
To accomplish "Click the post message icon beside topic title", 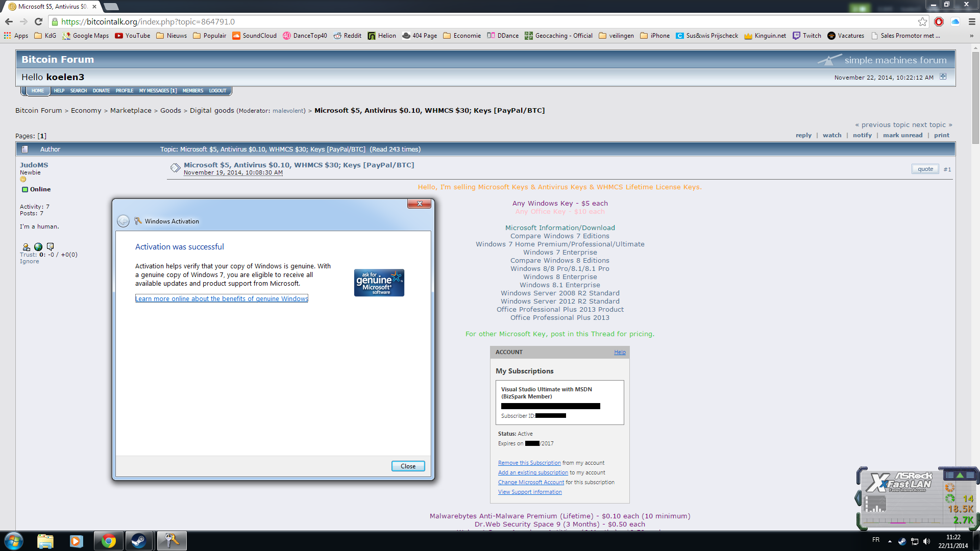I will click(x=175, y=168).
